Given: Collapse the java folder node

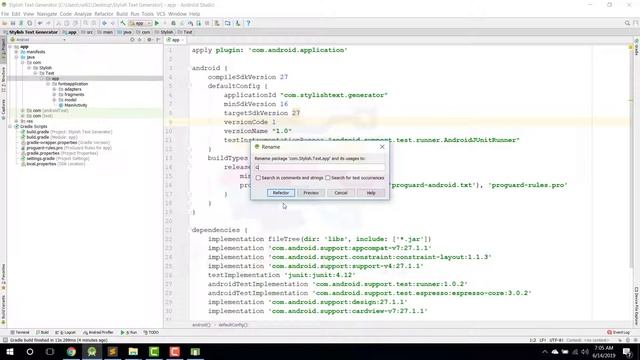Looking at the screenshot, I should 16,57.
